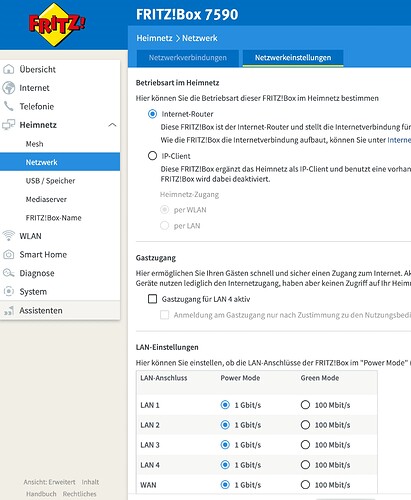411x500 pixels.
Task: Select the Internet-Router operating mode
Action: (x=152, y=114)
